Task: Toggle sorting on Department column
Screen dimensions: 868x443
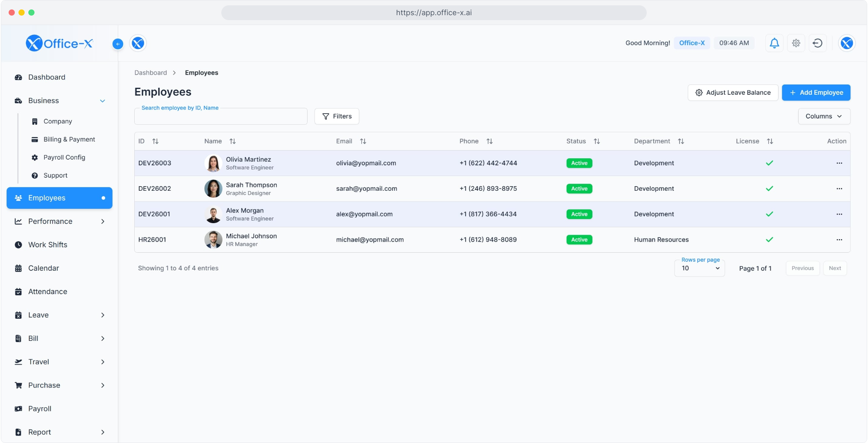Action: (681, 142)
